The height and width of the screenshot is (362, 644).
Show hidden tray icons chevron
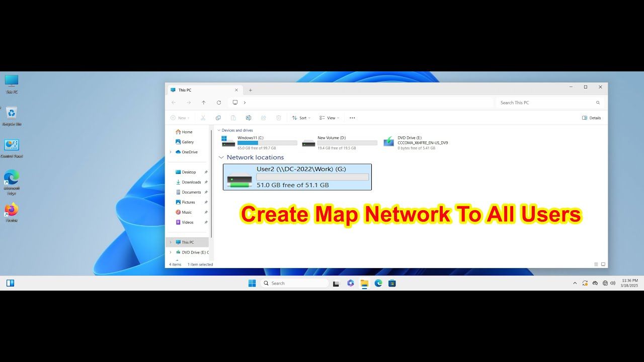(575, 283)
